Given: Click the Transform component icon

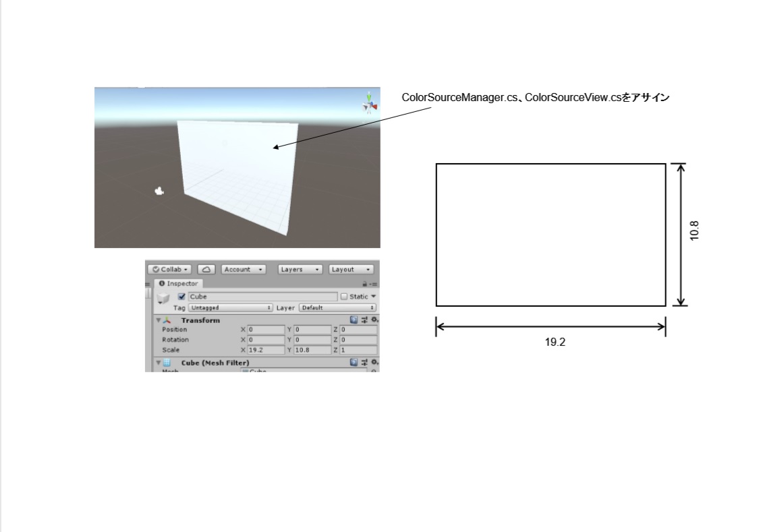Looking at the screenshot, I should [167, 320].
